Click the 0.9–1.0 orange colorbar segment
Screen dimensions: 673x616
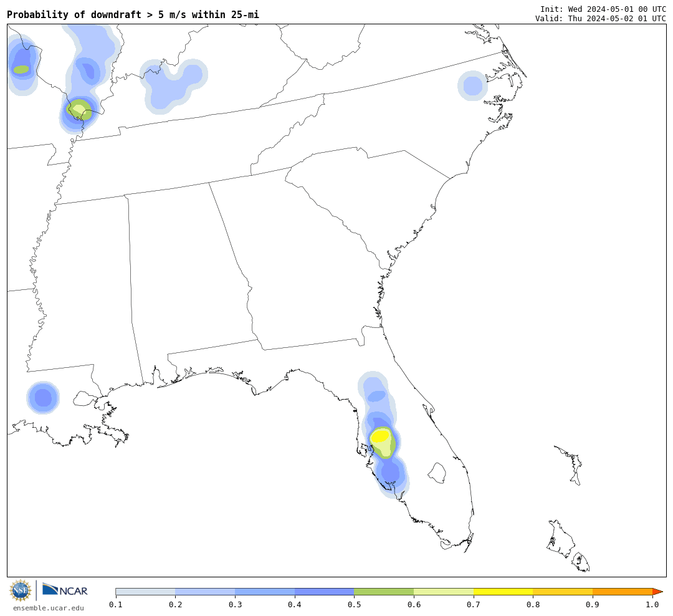click(x=623, y=592)
